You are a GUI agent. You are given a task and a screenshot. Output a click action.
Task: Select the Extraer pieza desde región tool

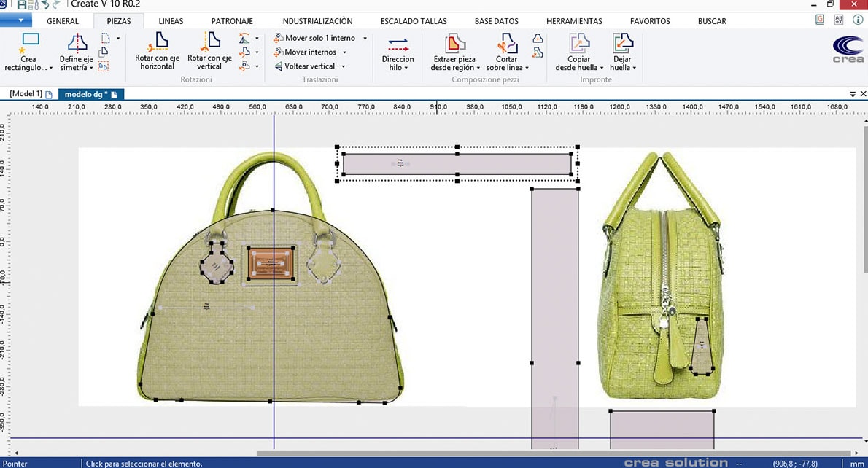452,52
